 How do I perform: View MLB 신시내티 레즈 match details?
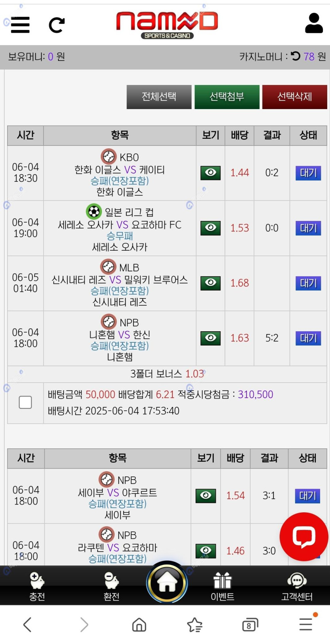(210, 283)
